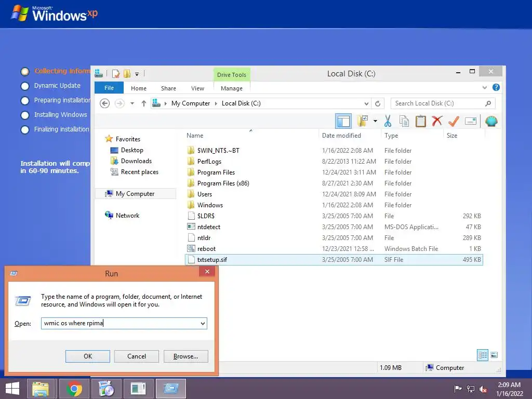Click the New Folder quick access icon
The width and height of the screenshot is (532, 399).
(x=127, y=74)
